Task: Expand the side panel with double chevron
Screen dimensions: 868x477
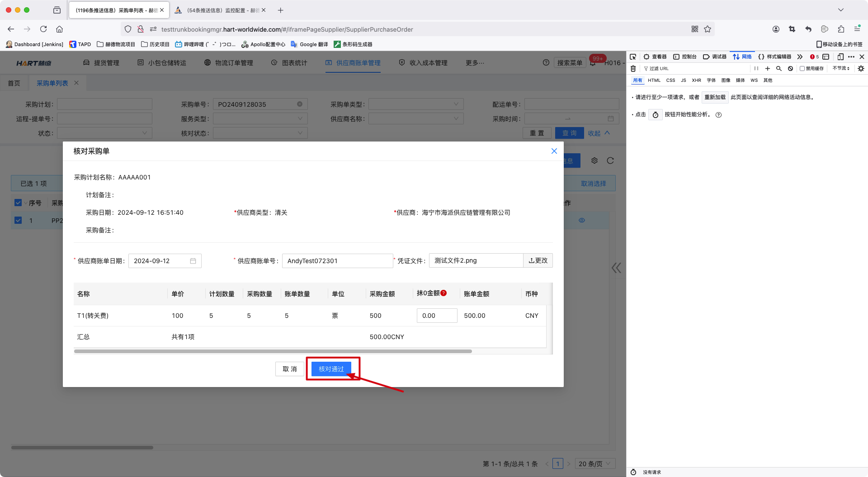Action: [616, 268]
